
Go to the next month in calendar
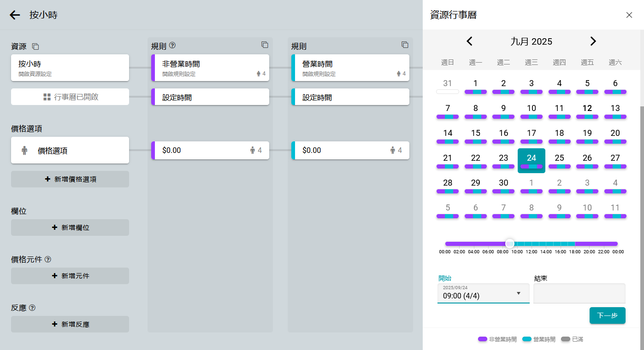(593, 41)
